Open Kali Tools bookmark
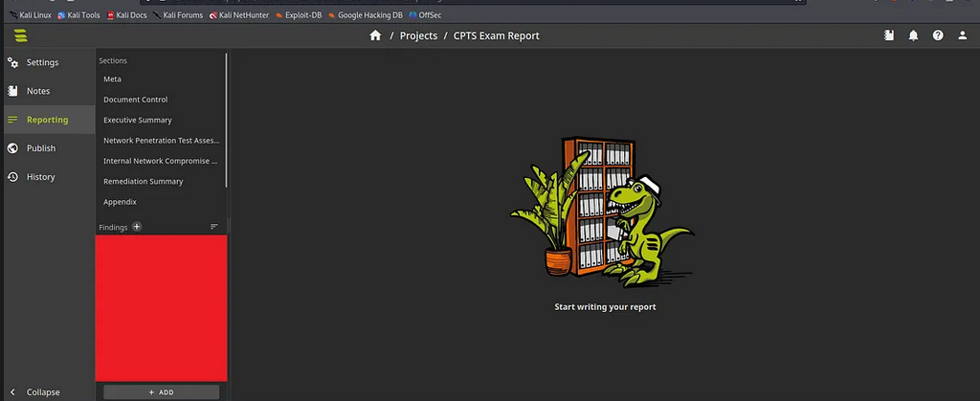Viewport: 980px width, 401px height. click(x=78, y=15)
